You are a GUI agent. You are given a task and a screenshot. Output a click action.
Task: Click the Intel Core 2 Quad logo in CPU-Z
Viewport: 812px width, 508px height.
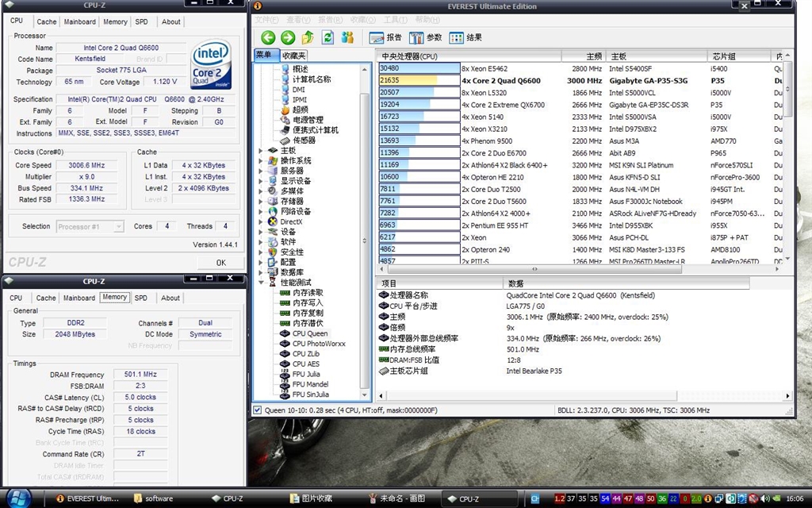coord(211,65)
